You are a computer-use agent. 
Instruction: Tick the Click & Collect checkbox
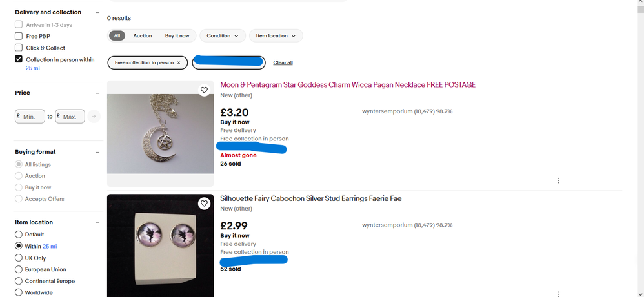pos(19,48)
